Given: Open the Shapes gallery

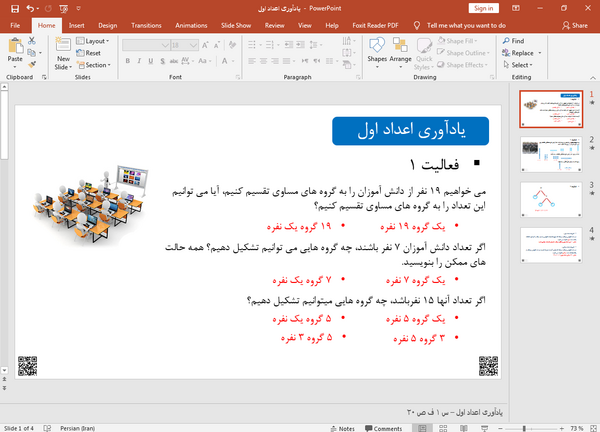Looking at the screenshot, I should pyautogui.click(x=377, y=53).
